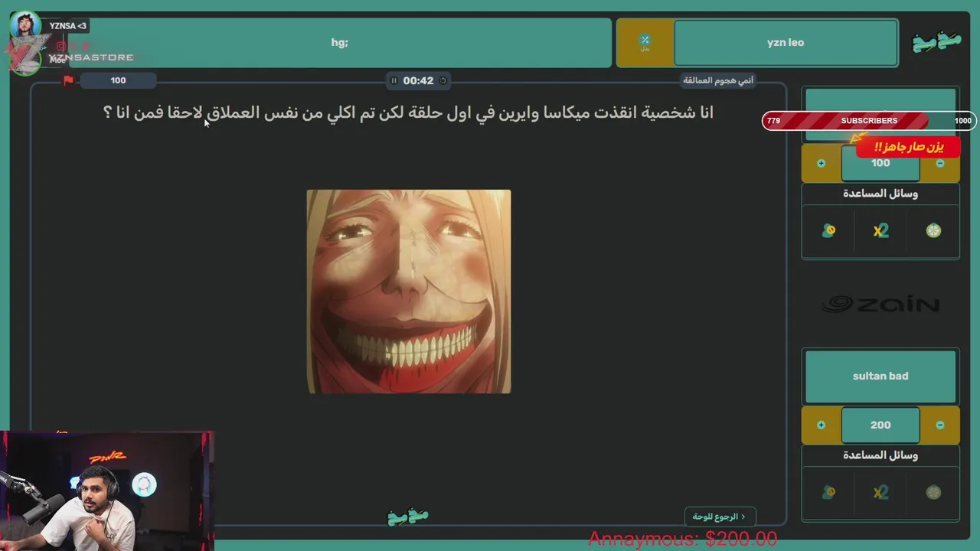Increase sultan bad score with plus
The height and width of the screenshot is (551, 980).
pyautogui.click(x=821, y=425)
